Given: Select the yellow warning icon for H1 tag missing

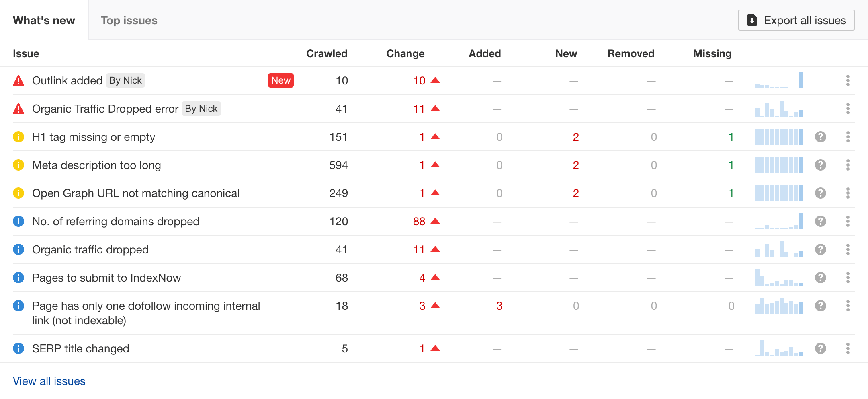Looking at the screenshot, I should [18, 137].
